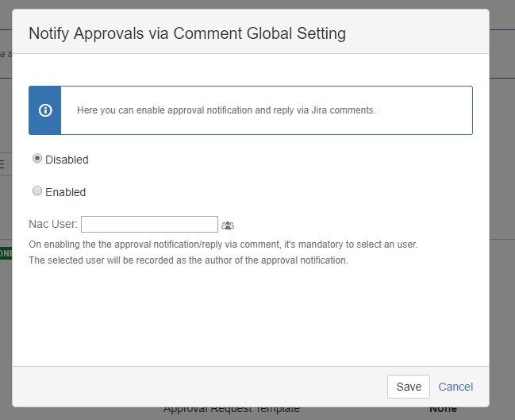
Task: Click the Nac User text input field
Action: (x=149, y=225)
